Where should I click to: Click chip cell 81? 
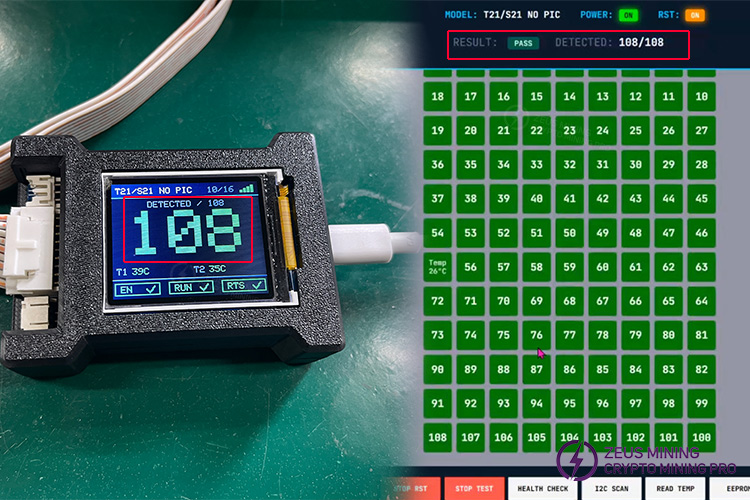pyautogui.click(x=701, y=335)
